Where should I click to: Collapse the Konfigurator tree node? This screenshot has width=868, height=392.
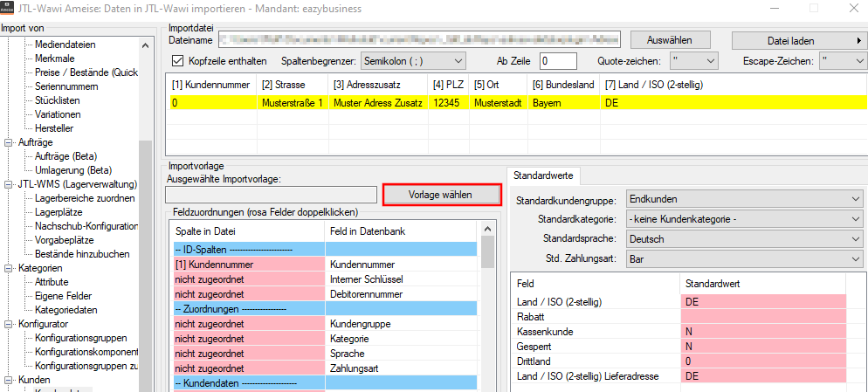(x=9, y=324)
